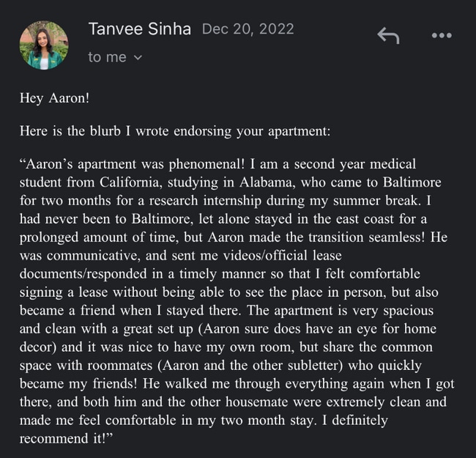Click "documents/responded" text in the email

pos(83,273)
